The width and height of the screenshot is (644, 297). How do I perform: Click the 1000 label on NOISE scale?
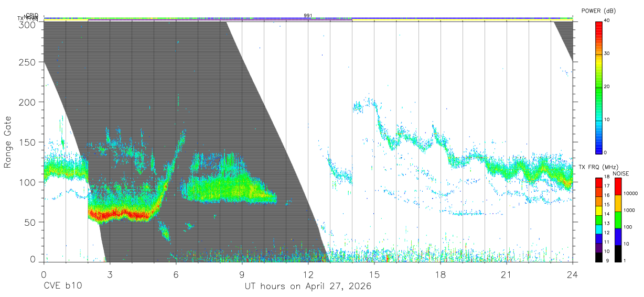point(629,210)
